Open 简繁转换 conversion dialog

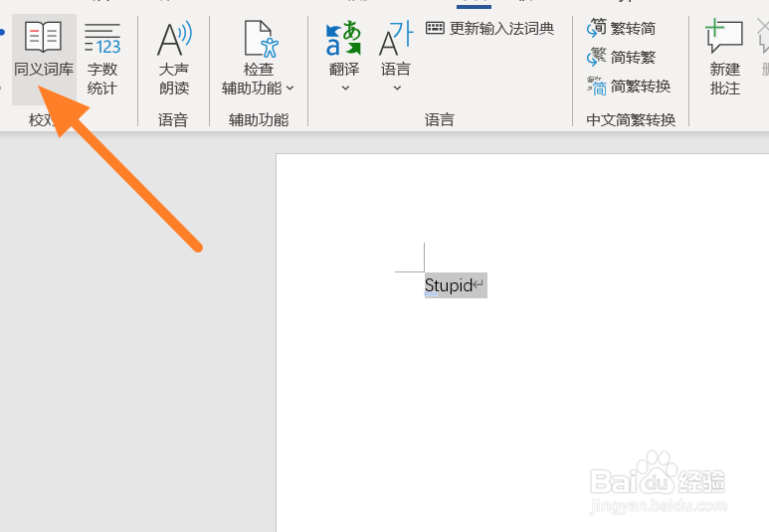point(629,86)
